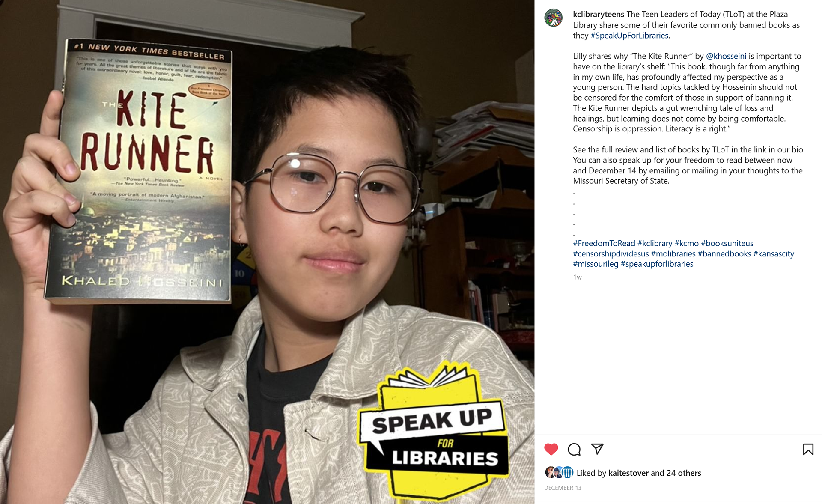Open liker avatars next to Liked by
This screenshot has width=822, height=504.
(x=559, y=472)
